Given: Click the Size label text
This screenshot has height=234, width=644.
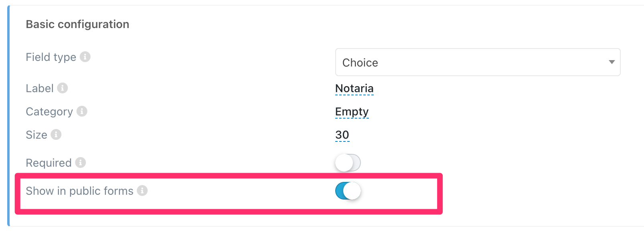Looking at the screenshot, I should pos(36,135).
